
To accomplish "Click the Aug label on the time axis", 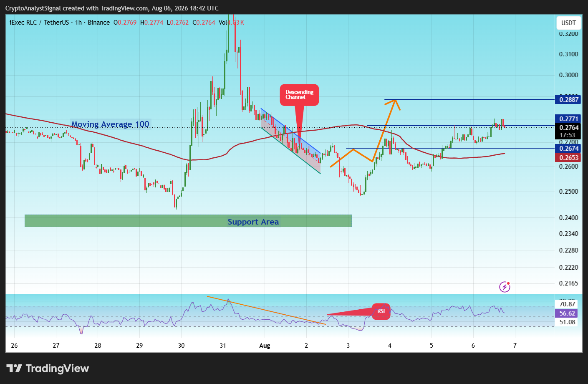I will point(265,346).
